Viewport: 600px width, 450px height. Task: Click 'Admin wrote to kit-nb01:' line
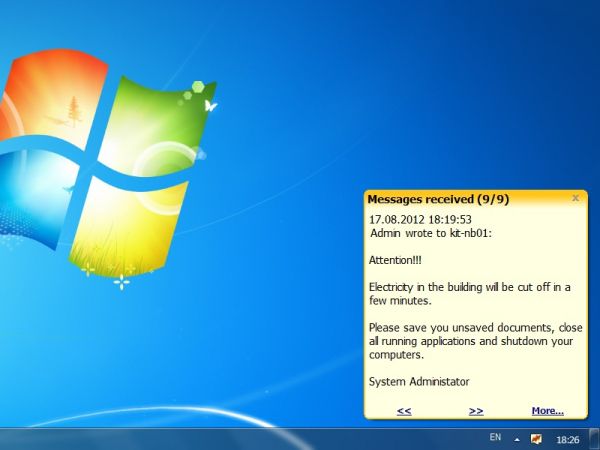pos(431,233)
